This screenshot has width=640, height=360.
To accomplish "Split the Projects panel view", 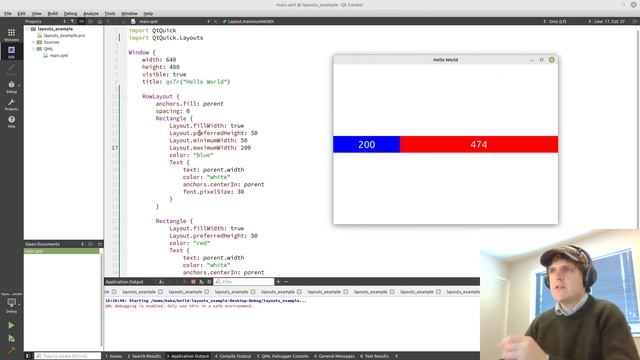I will pos(90,21).
